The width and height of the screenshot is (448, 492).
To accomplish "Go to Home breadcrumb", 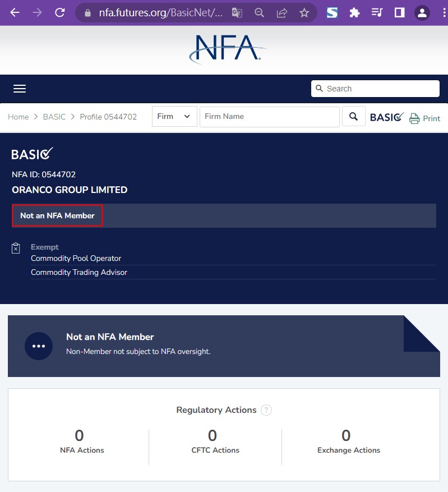I will pyautogui.click(x=18, y=117).
